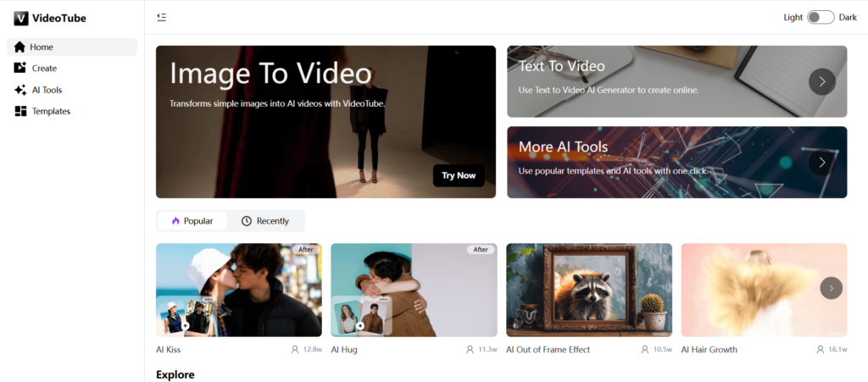Click the user icon next to 10.5w
The width and height of the screenshot is (868, 382).
[645, 349]
